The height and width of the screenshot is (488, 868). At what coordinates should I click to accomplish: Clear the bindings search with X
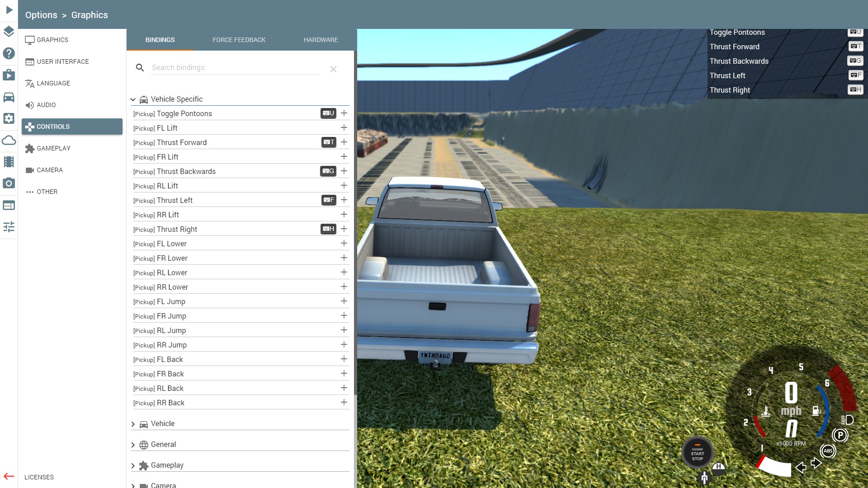tap(333, 69)
